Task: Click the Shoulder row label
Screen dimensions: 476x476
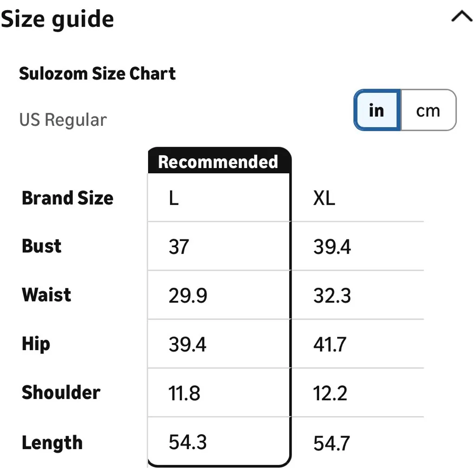Action: point(61,393)
